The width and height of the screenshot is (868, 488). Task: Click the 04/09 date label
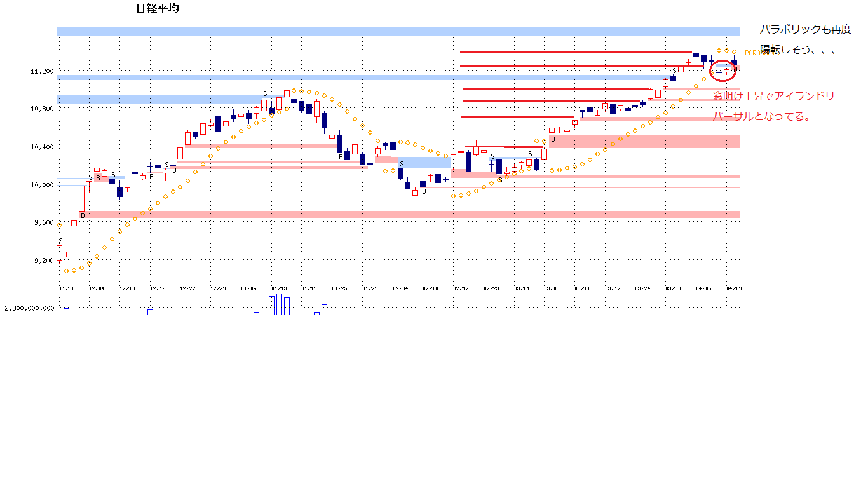(734, 288)
